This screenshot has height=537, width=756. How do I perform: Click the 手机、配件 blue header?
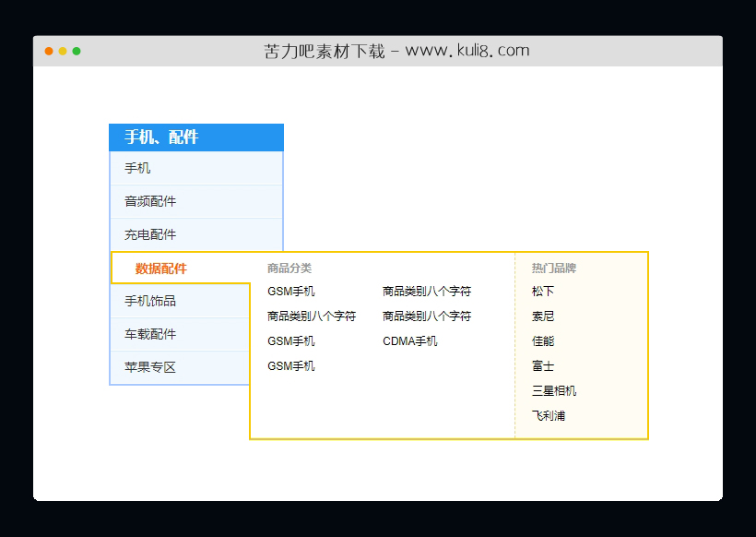(x=161, y=137)
